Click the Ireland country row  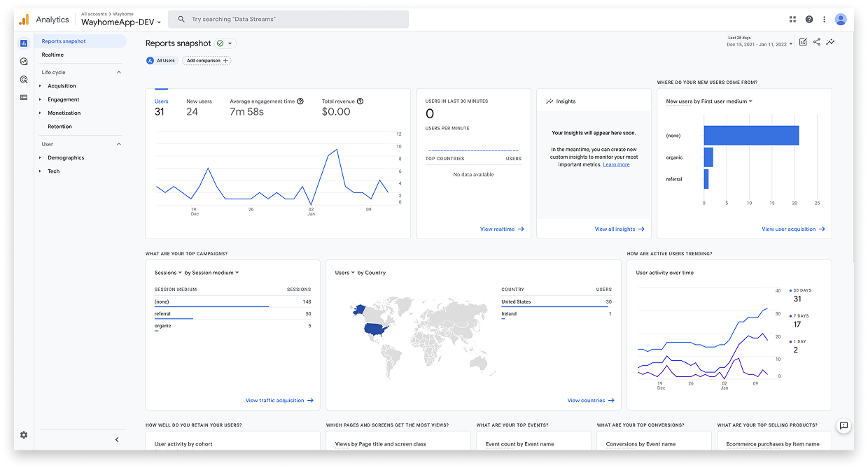tap(556, 314)
